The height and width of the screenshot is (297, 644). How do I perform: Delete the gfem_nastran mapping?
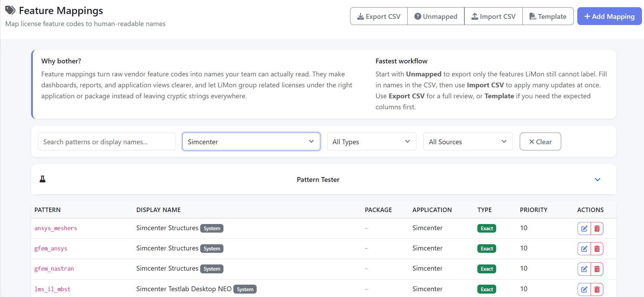(597, 269)
